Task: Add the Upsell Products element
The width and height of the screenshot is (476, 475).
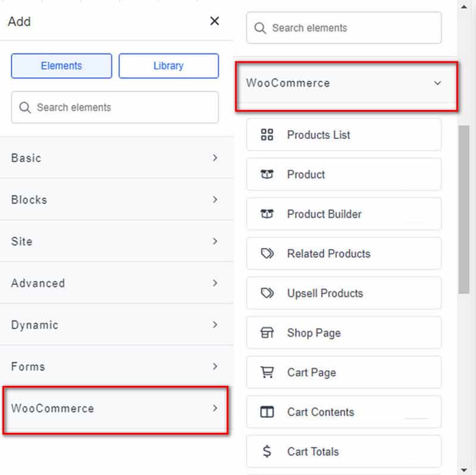Action: coord(344,293)
